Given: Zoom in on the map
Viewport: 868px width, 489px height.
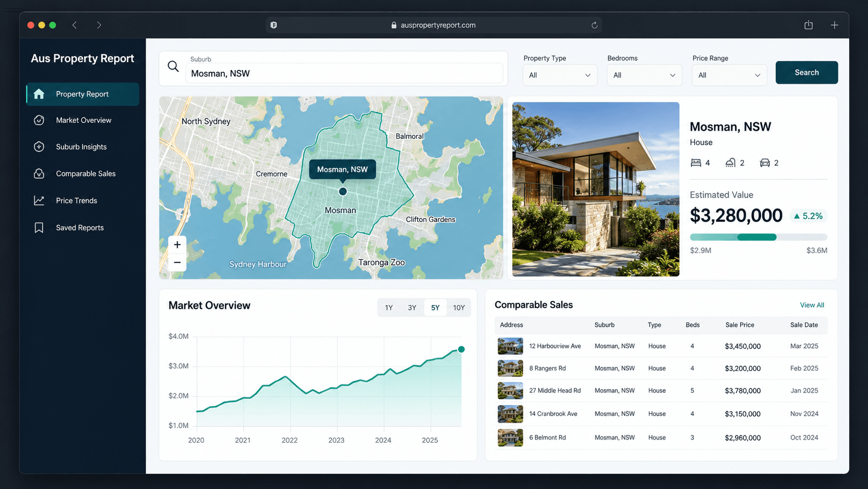Looking at the screenshot, I should point(177,245).
